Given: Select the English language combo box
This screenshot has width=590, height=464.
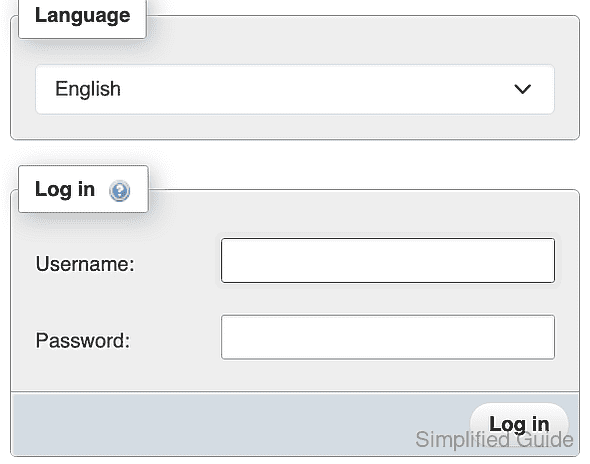Looking at the screenshot, I should [295, 89].
